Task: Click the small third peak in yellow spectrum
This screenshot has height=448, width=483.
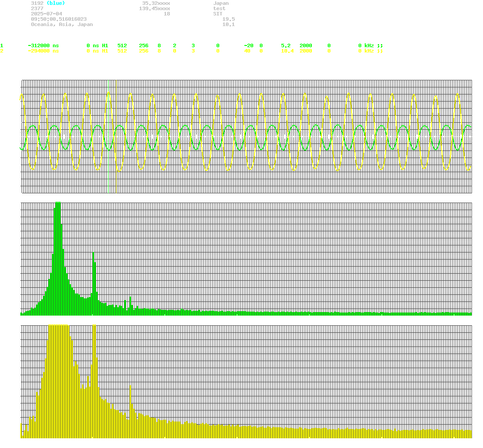Action: (x=131, y=411)
